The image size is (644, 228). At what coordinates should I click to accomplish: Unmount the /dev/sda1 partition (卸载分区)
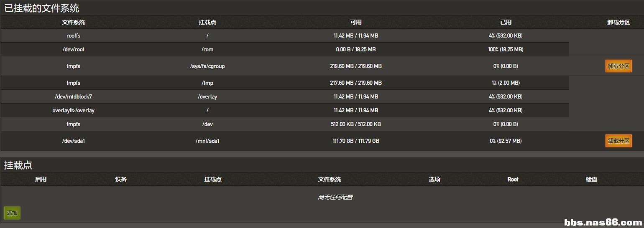pos(618,141)
